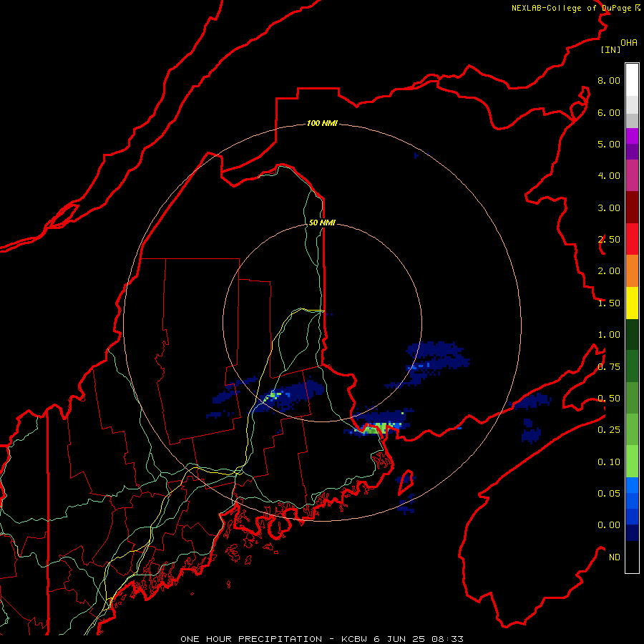Viewport: 644px width, 644px height.
Task: Click the 1.50 legend value
Action: tap(609, 303)
